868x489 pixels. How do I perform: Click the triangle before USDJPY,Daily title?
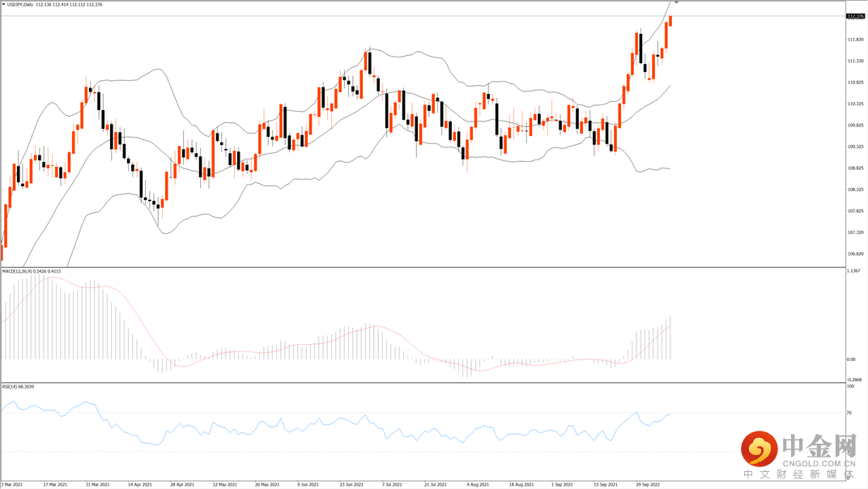click(x=4, y=4)
